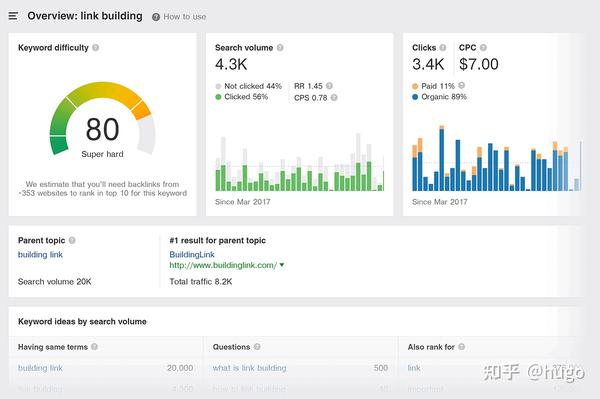Open the building link parent topic
This screenshot has height=399, width=600.
pyautogui.click(x=40, y=254)
